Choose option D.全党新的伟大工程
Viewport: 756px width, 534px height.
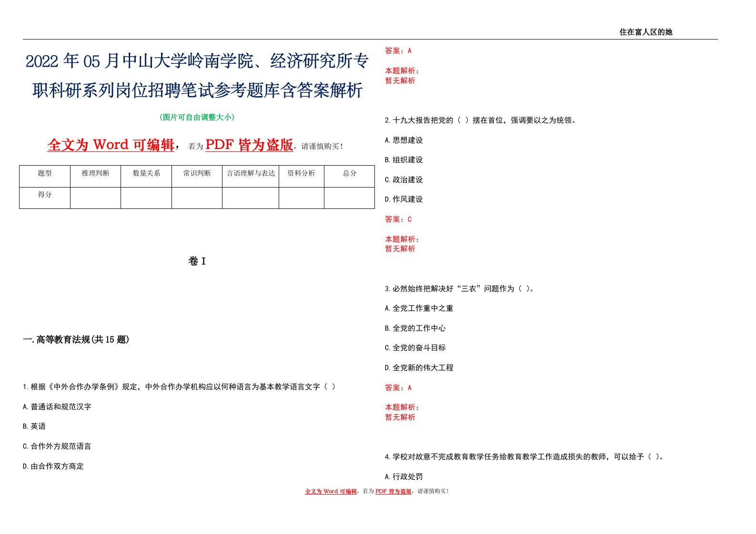point(419,368)
